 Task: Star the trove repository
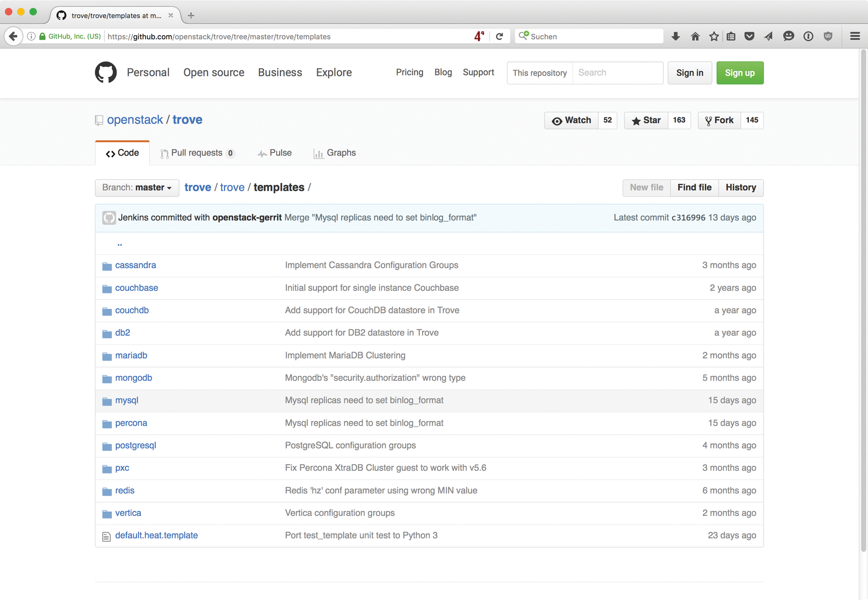(x=646, y=120)
